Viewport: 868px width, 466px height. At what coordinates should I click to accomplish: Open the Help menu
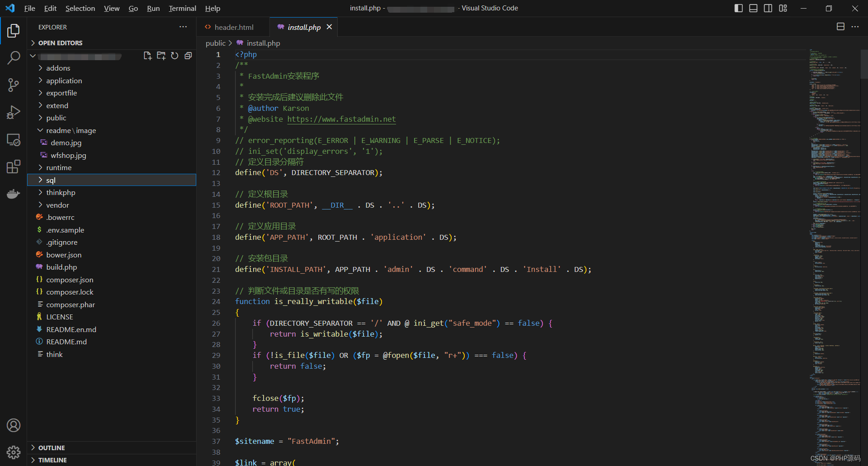click(x=212, y=8)
